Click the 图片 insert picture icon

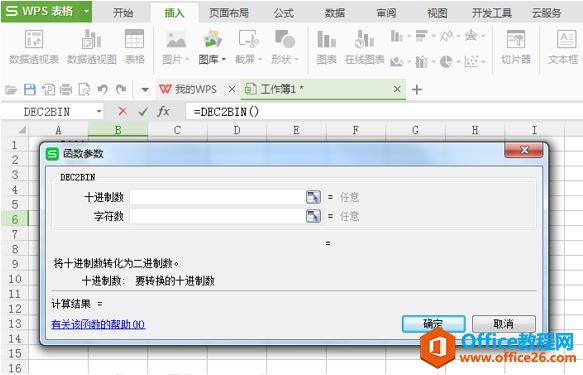coord(176,39)
